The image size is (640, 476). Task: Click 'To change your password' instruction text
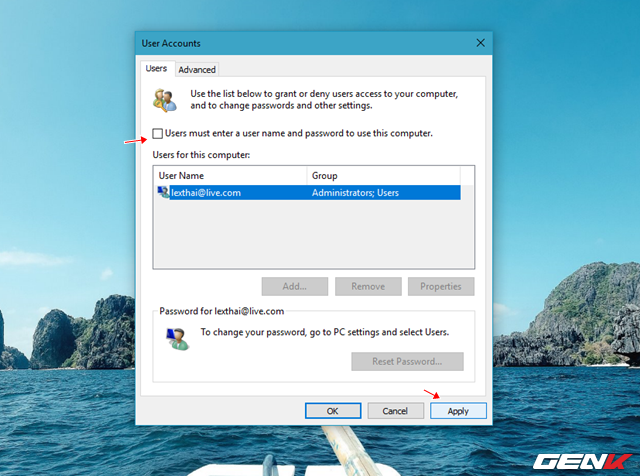point(324,332)
